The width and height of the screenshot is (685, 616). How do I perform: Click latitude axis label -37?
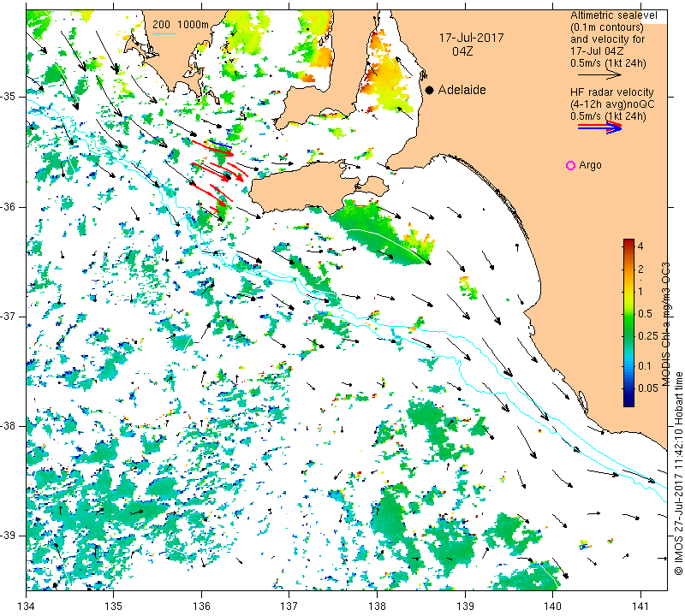tap(9, 316)
